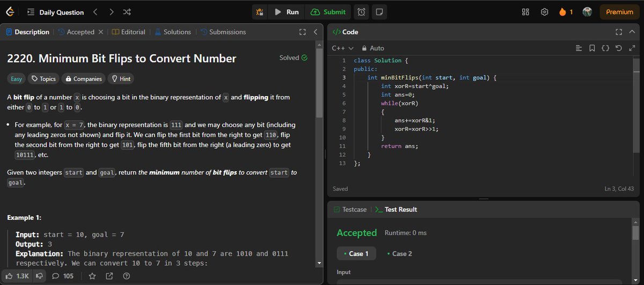Dislike the problem thumbs down icon
This screenshot has width=644, height=285.
tap(39, 276)
